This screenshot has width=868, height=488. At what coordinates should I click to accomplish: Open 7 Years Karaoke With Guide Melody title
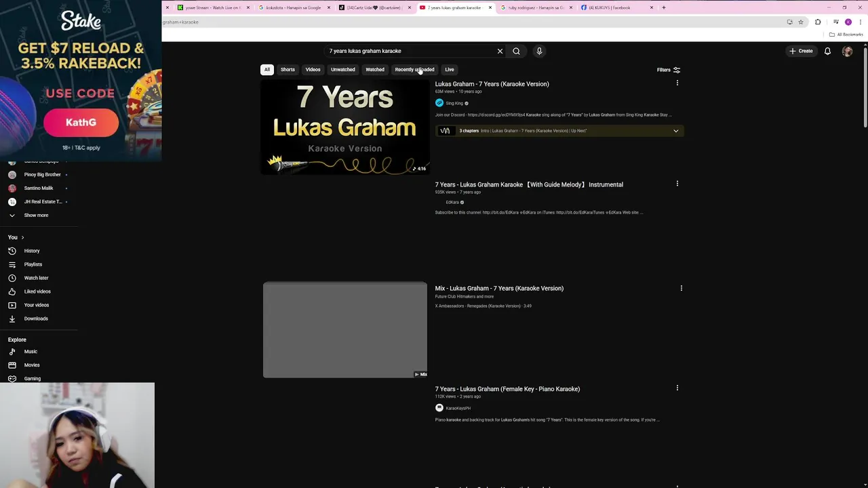pos(529,184)
